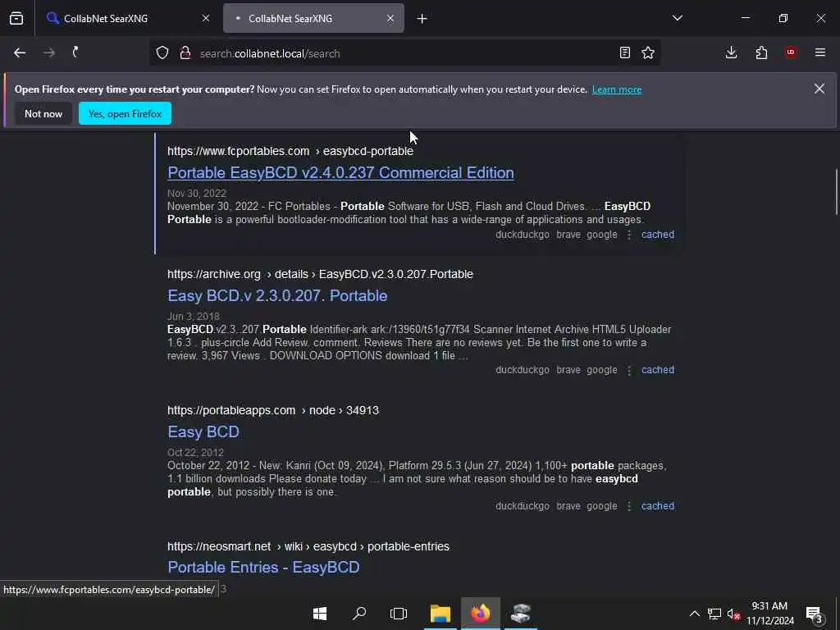Close the second active CollabNet SearXNG tab
The height and width of the screenshot is (630, 840).
(x=390, y=18)
